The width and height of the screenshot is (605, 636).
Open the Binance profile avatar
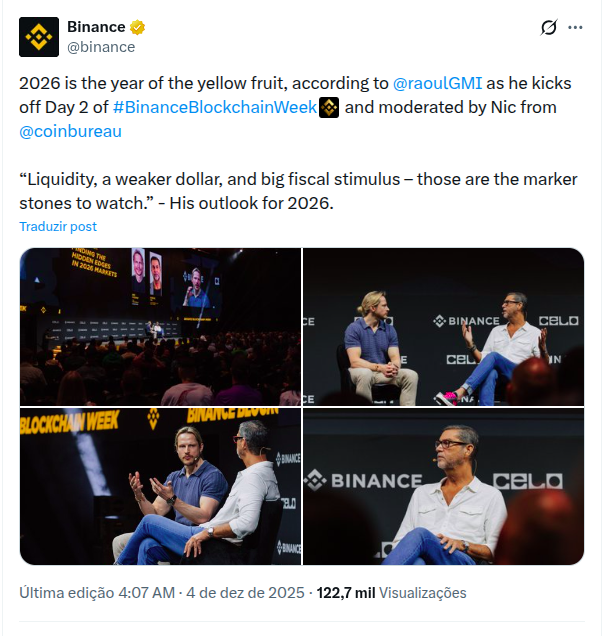tap(38, 37)
